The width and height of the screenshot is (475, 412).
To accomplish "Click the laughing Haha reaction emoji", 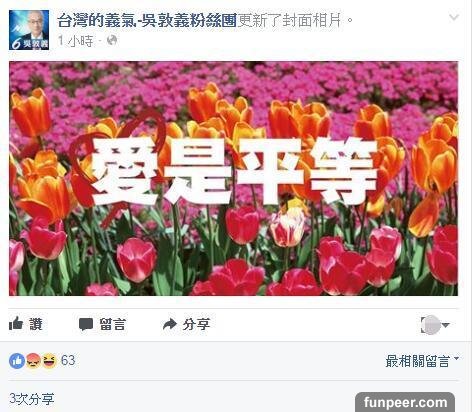I will click(49, 361).
